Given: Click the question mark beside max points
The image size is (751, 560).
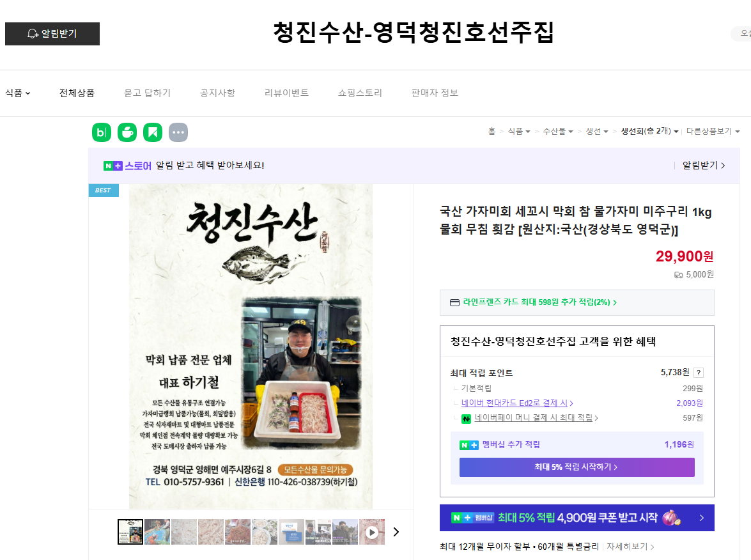Looking at the screenshot, I should [699, 373].
